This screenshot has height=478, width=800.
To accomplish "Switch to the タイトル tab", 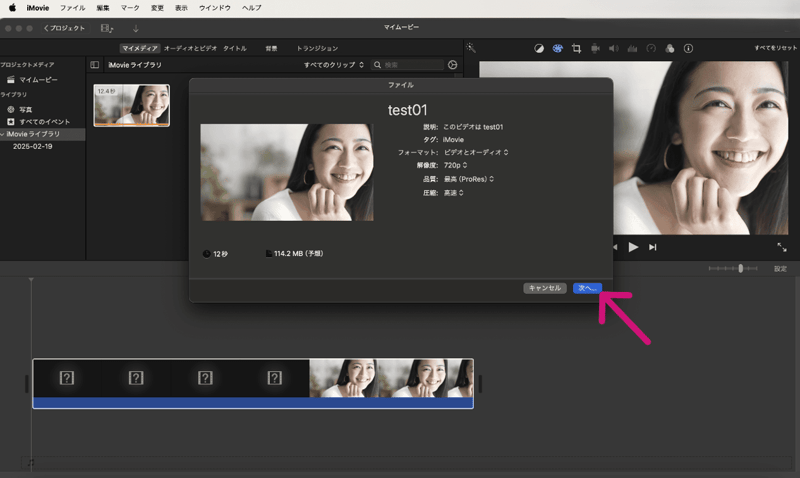I will coord(235,48).
